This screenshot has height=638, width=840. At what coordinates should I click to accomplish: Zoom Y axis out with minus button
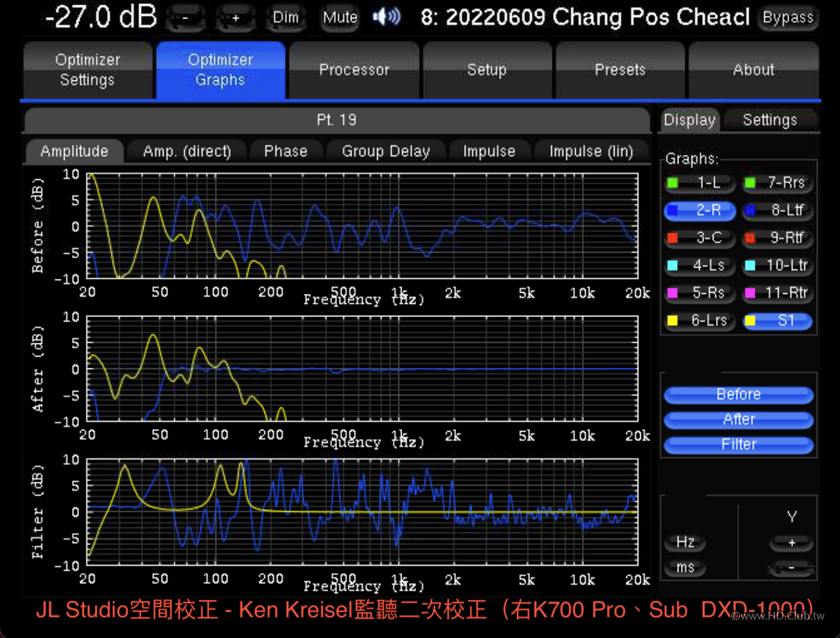(x=791, y=567)
